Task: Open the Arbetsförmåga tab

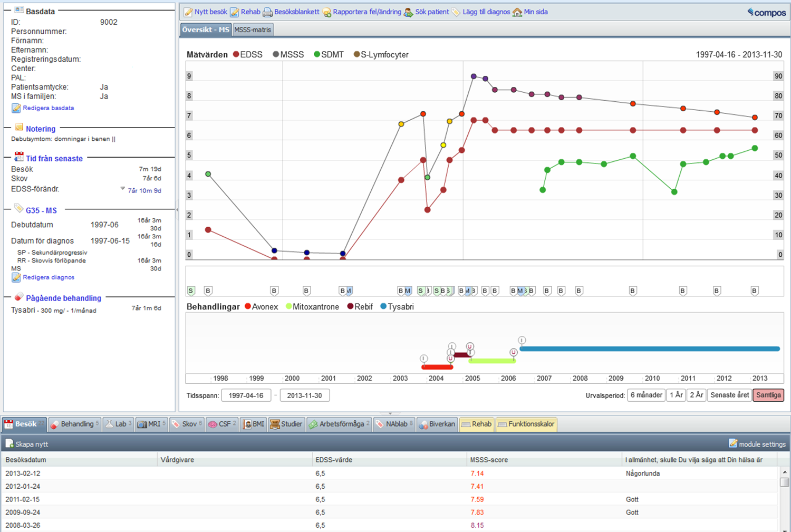Action: [339, 424]
